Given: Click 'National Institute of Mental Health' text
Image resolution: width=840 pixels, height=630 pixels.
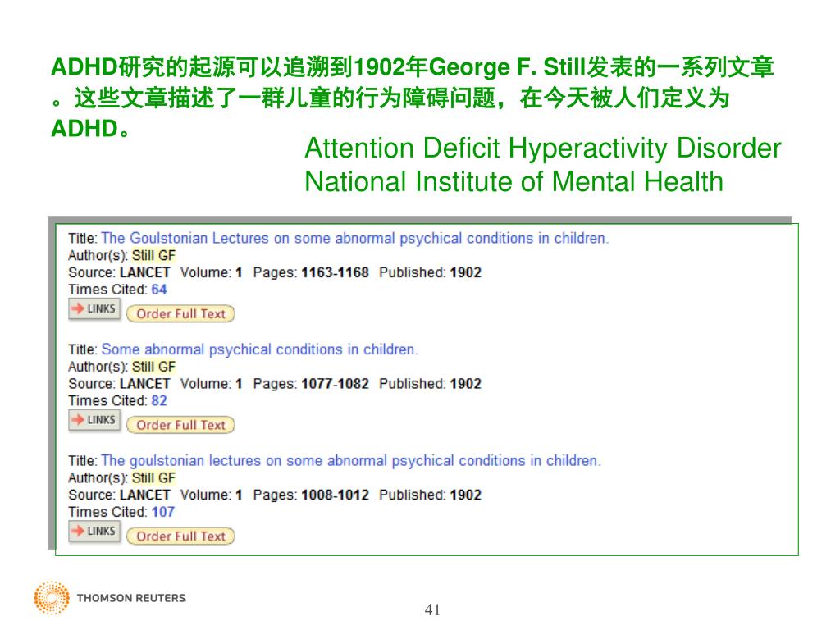Looking at the screenshot, I should click(x=514, y=181).
